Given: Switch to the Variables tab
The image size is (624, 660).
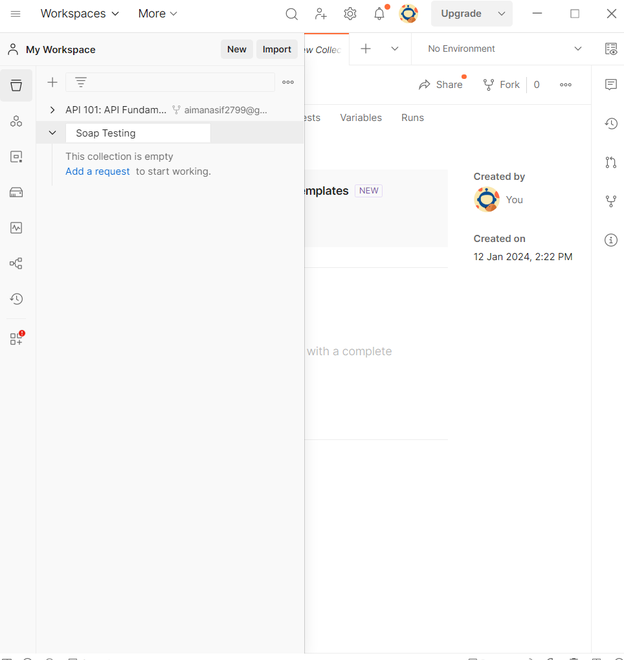Looking at the screenshot, I should tap(361, 117).
